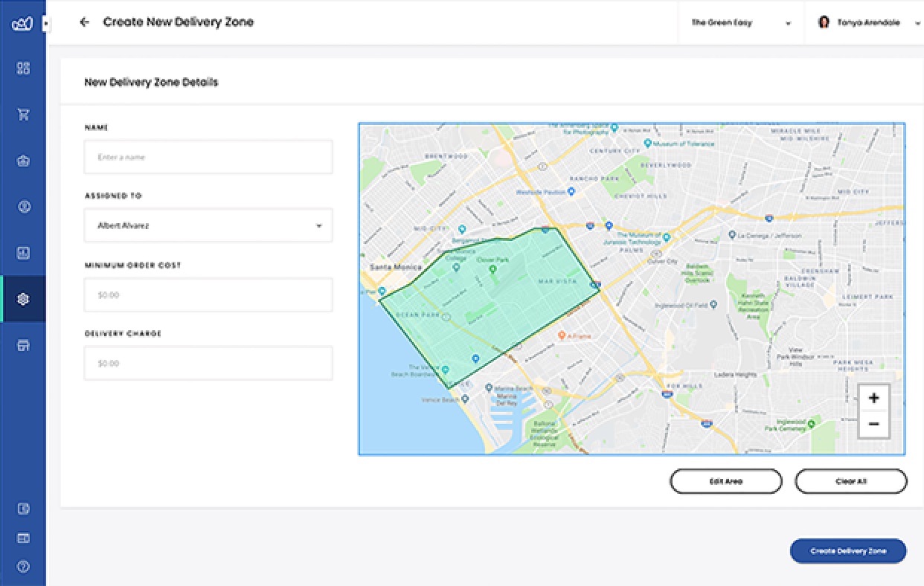Viewport: 924px width, 586px height.
Task: Expand The Green Easy store selector
Action: 740,23
